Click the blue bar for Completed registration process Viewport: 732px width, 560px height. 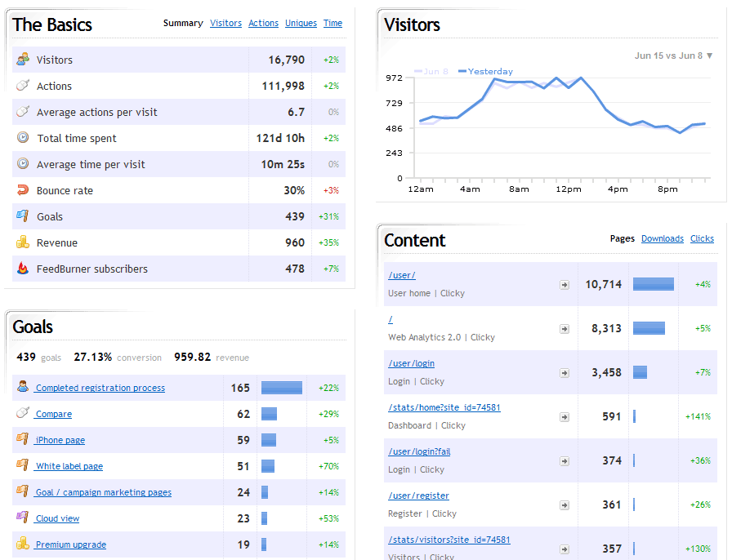click(281, 388)
